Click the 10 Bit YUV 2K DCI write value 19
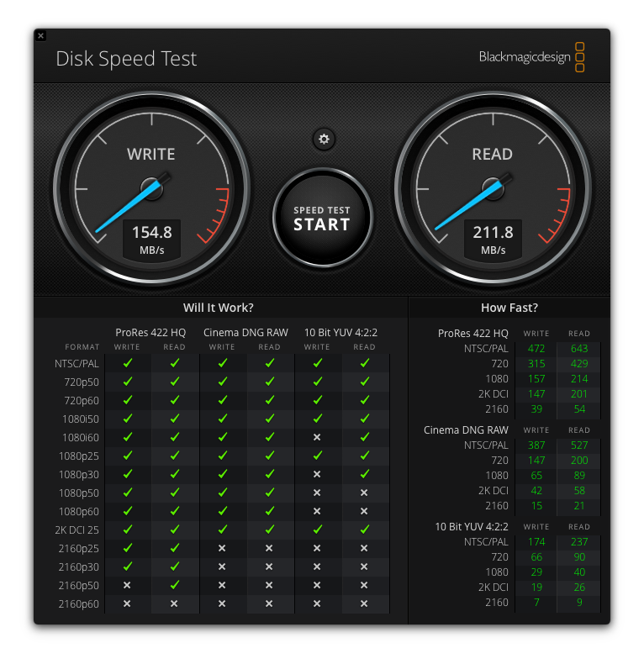Image resolution: width=644 pixels, height=664 pixels. click(x=536, y=588)
